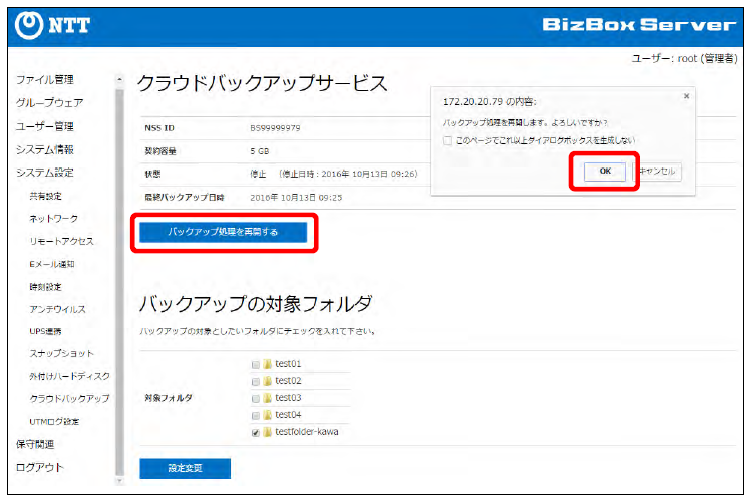This screenshot has height=504, width=750.
Task: Click the test02 folder icon
Action: 267,381
